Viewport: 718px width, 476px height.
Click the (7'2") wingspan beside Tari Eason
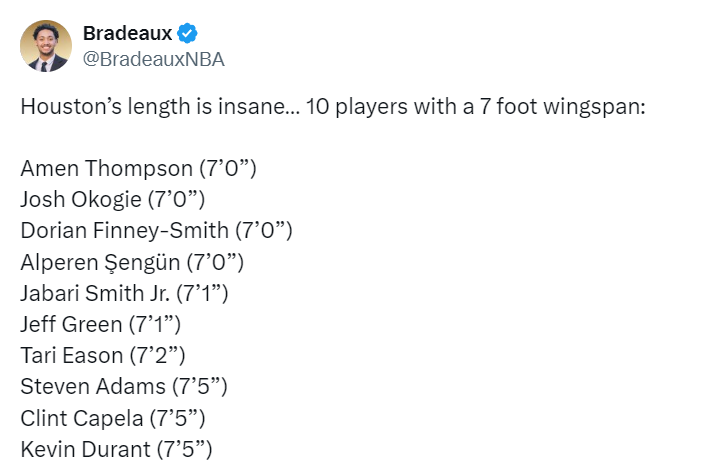click(x=157, y=356)
